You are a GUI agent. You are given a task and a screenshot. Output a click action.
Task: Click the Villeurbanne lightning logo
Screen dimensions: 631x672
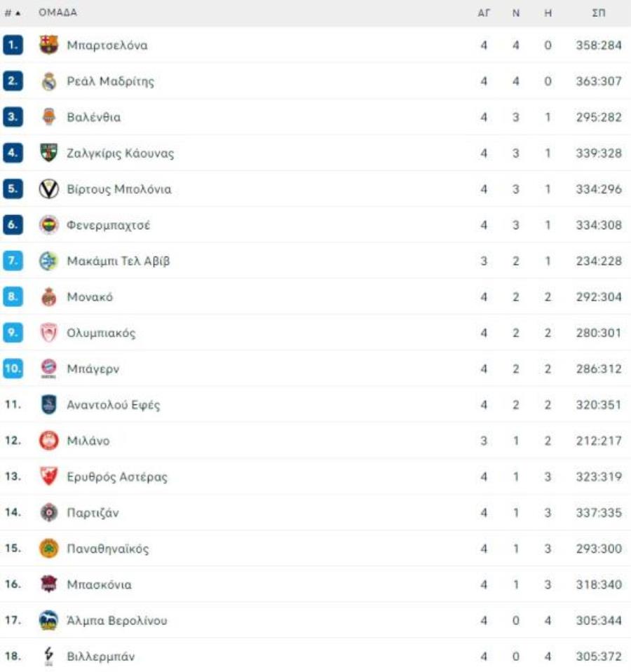48,657
